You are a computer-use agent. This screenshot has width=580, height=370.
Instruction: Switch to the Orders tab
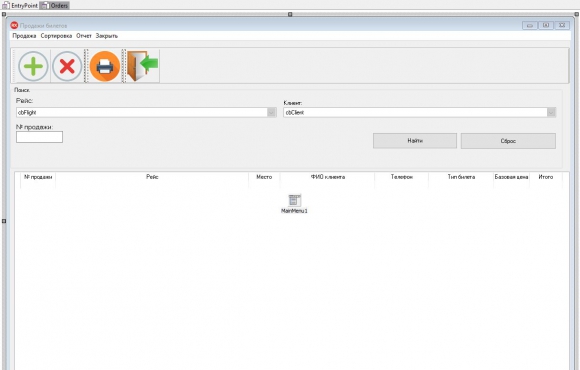[x=55, y=6]
